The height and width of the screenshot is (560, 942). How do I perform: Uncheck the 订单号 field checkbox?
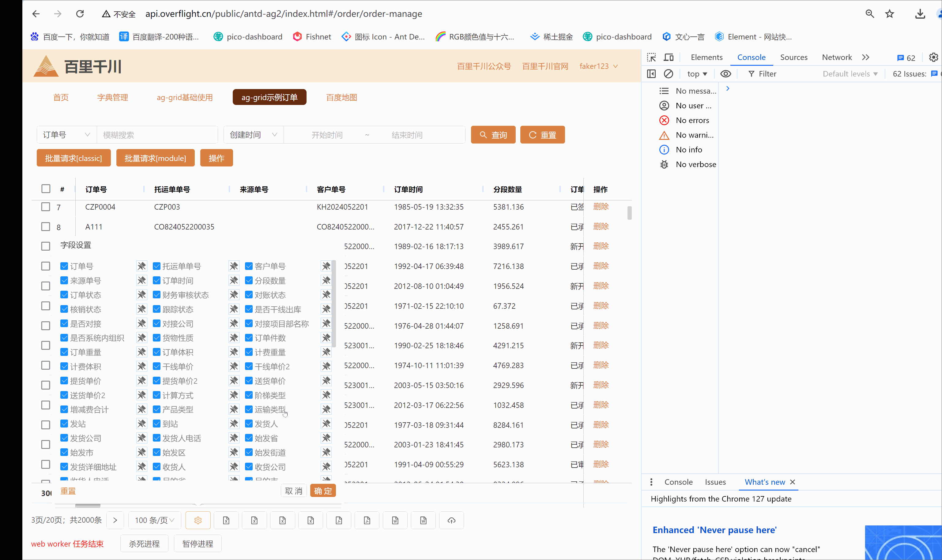pos(64,266)
